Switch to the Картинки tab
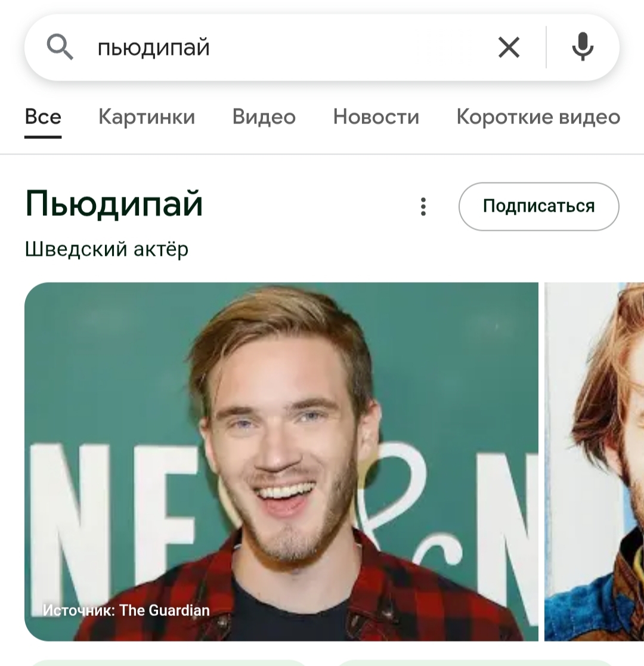The height and width of the screenshot is (666, 644). pyautogui.click(x=147, y=116)
